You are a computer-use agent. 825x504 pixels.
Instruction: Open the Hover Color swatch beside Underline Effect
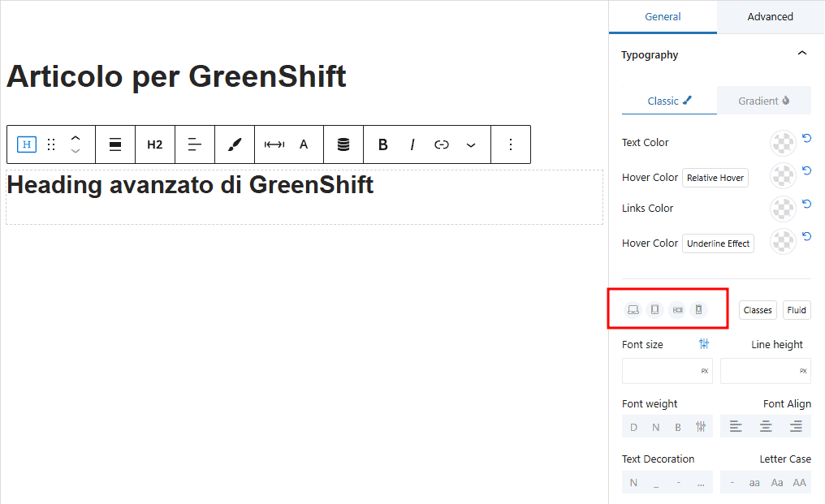(x=783, y=242)
